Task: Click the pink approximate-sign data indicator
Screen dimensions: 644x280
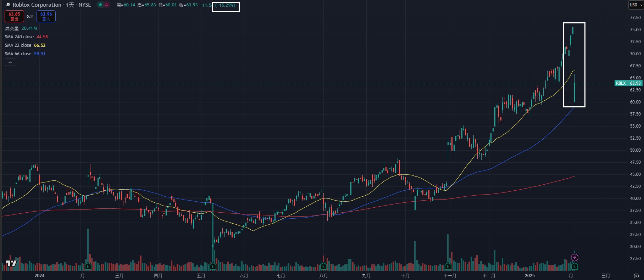Action: click(x=106, y=5)
